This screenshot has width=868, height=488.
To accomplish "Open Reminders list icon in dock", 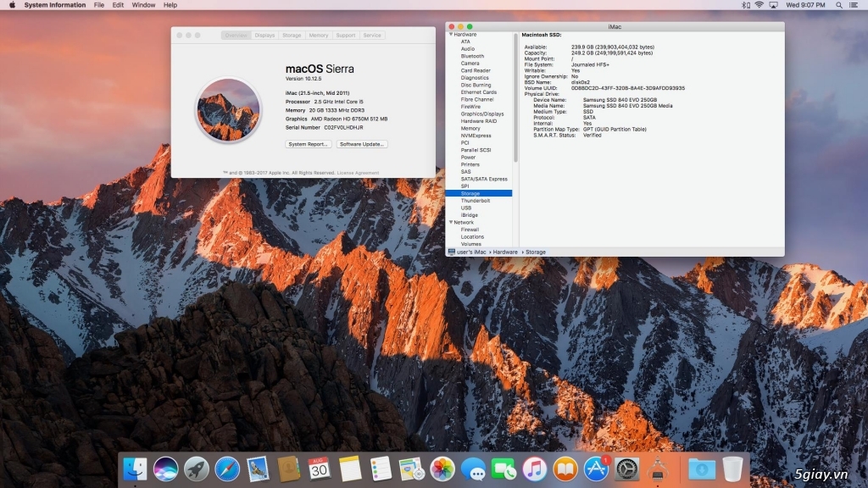I will pos(381,469).
